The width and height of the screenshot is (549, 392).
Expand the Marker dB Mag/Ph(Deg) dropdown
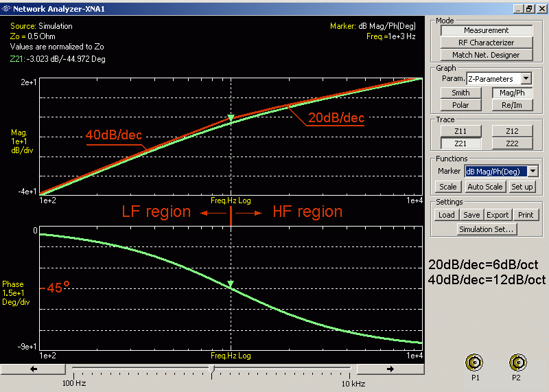532,171
